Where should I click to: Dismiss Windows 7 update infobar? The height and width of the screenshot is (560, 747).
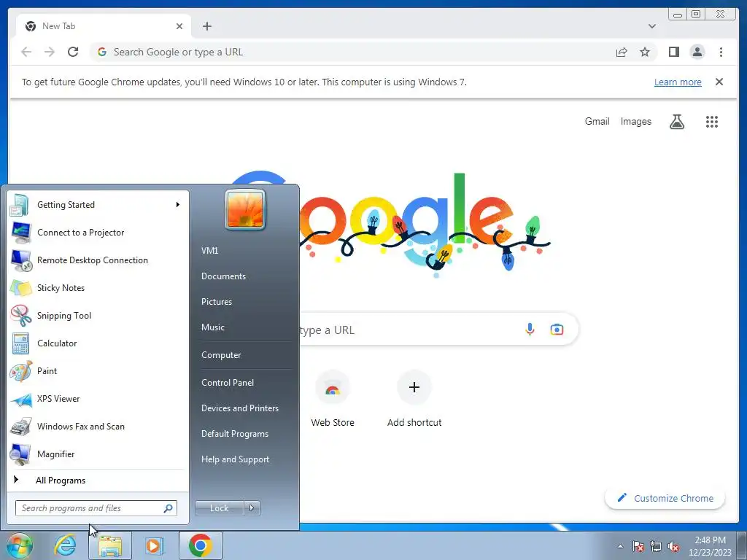tap(719, 82)
